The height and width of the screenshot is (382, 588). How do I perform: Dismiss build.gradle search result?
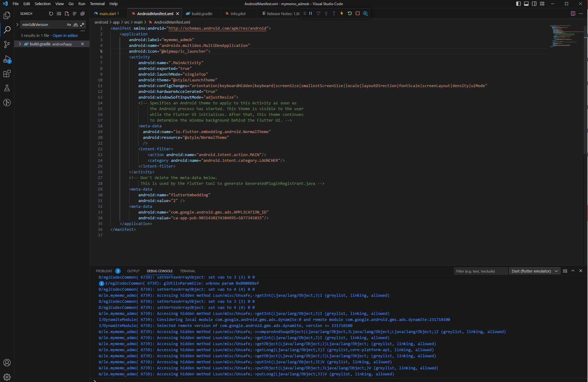[83, 44]
